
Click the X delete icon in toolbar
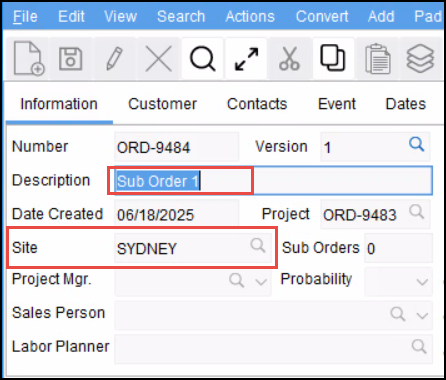point(159,59)
